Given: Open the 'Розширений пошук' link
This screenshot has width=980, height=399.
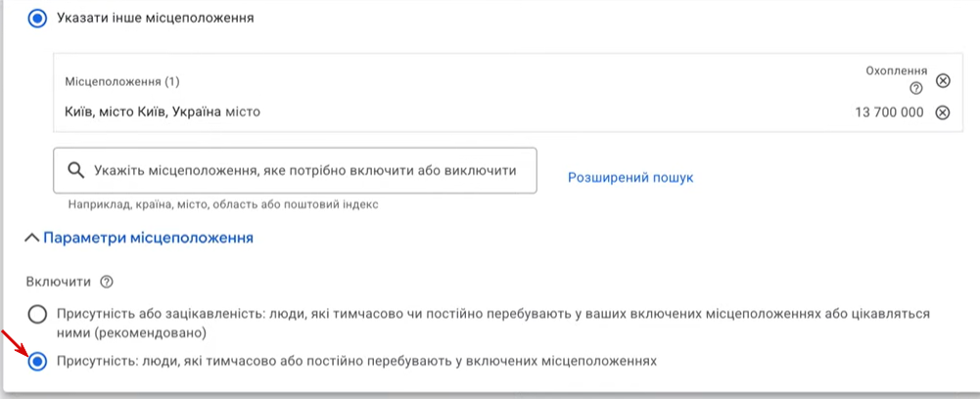Looking at the screenshot, I should (x=630, y=178).
